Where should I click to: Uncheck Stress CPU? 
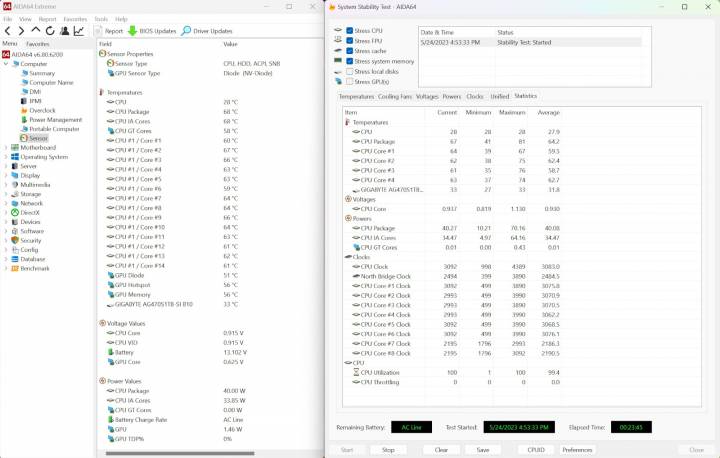(x=349, y=30)
